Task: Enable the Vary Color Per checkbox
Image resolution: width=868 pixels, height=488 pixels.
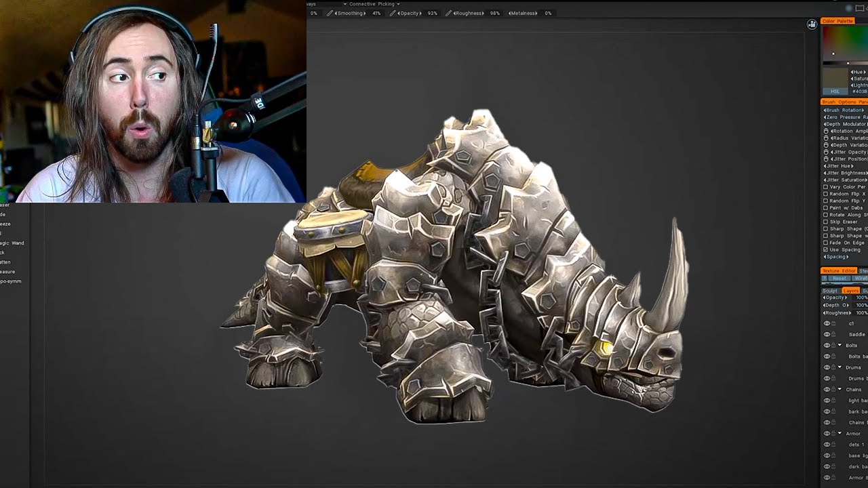Action: [826, 187]
